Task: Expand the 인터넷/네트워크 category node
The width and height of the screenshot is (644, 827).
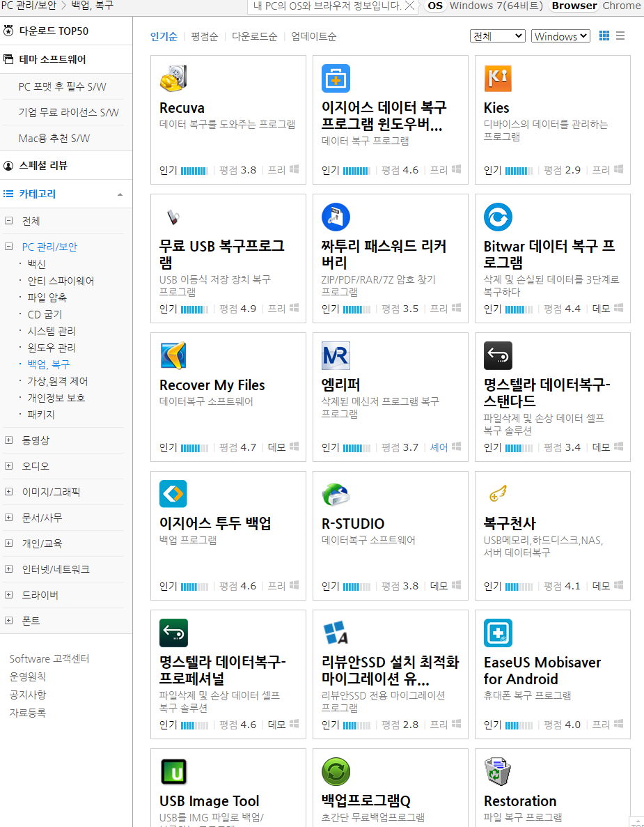Action: coord(8,569)
